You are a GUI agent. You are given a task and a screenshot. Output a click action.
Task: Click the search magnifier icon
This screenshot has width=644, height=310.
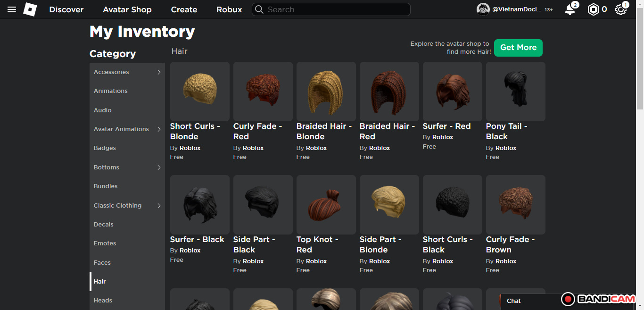click(x=259, y=9)
